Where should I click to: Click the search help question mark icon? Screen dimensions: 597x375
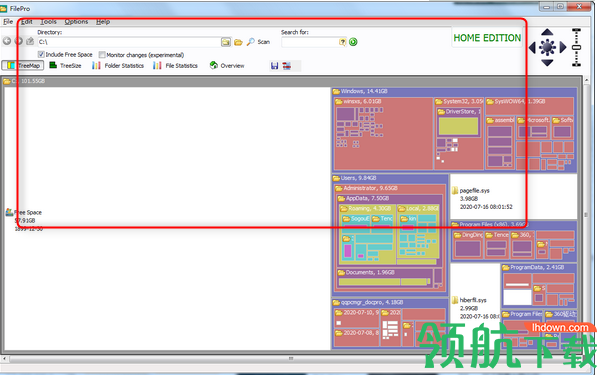pos(343,42)
